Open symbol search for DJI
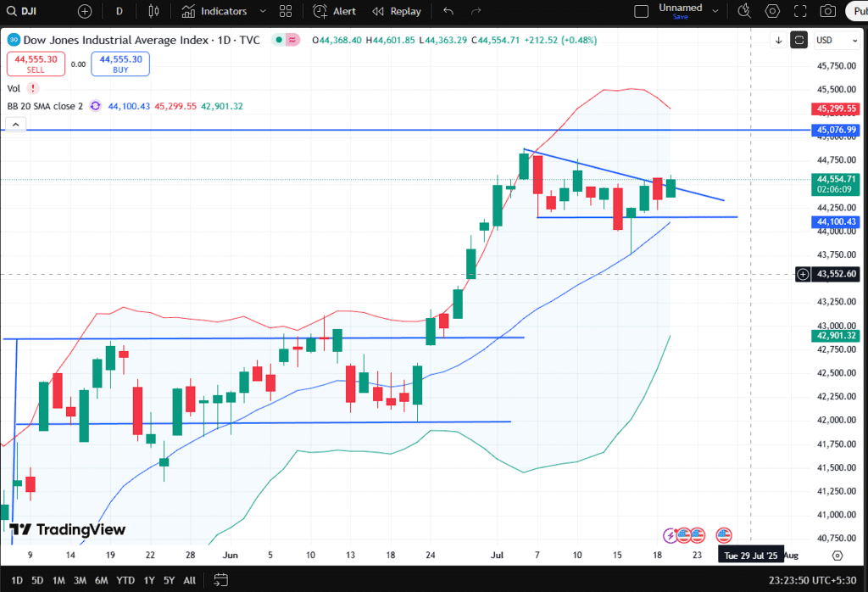Screen dimensions: 868x592 [x=22, y=11]
